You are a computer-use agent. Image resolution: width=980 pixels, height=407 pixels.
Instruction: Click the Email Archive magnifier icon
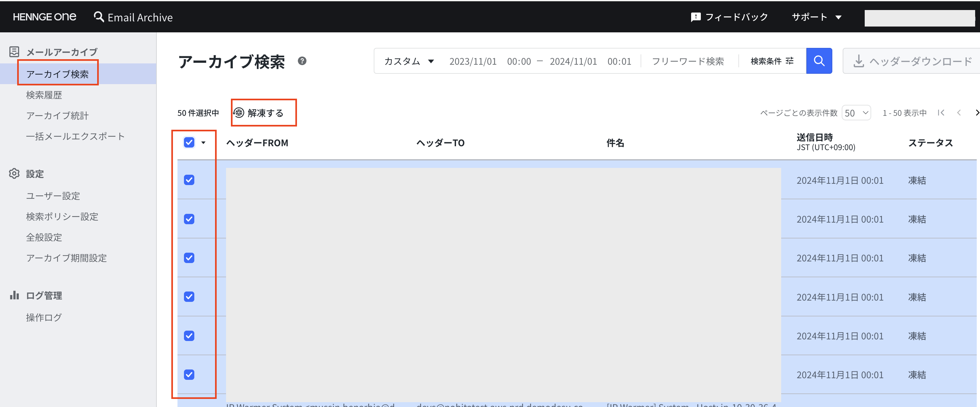pyautogui.click(x=99, y=17)
